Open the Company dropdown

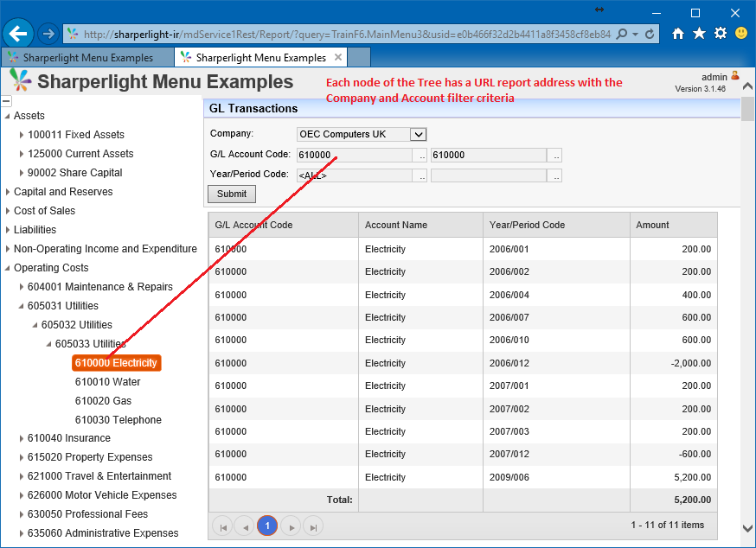click(x=419, y=135)
